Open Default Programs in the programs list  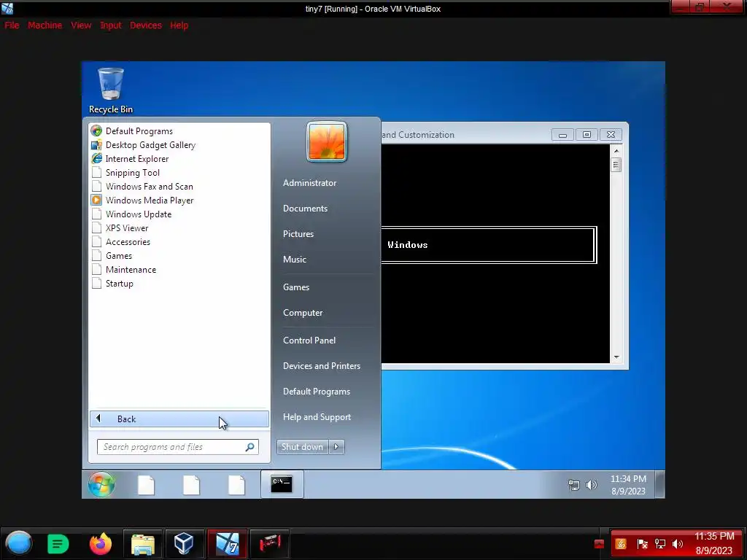coord(139,131)
